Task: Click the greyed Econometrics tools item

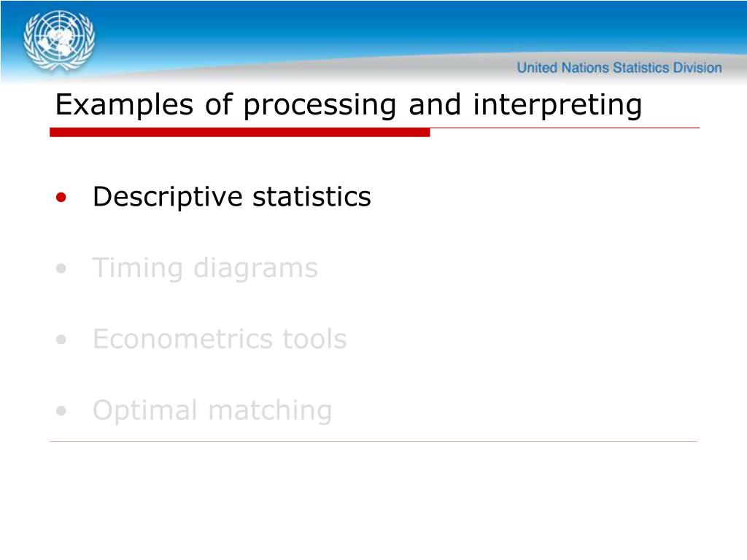Action: click(220, 339)
